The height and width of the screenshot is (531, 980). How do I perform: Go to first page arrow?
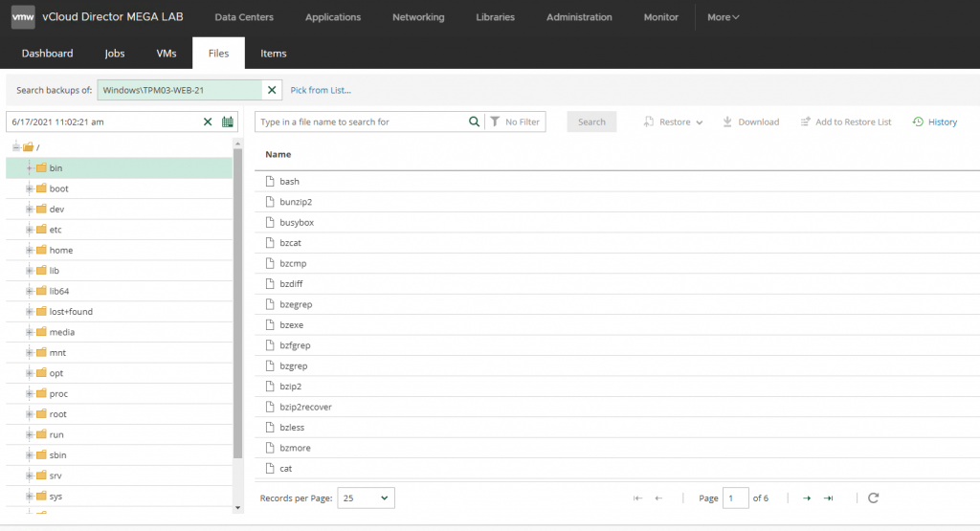tap(637, 498)
